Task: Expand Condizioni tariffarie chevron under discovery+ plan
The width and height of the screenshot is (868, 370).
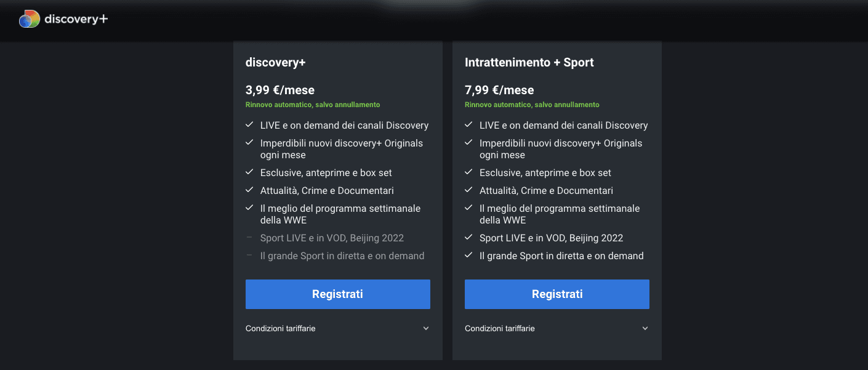Action: tap(426, 329)
